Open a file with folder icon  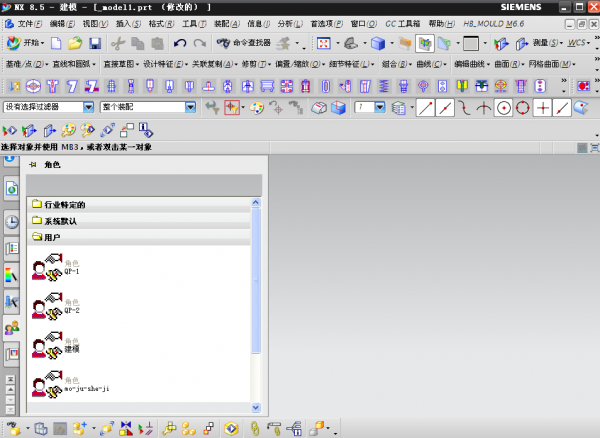(75, 43)
